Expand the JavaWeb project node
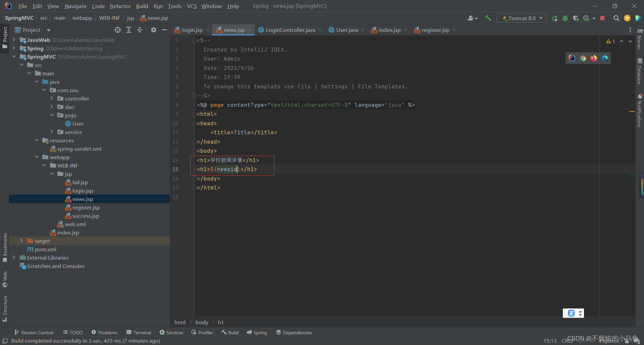This screenshot has height=345, width=644. click(14, 40)
